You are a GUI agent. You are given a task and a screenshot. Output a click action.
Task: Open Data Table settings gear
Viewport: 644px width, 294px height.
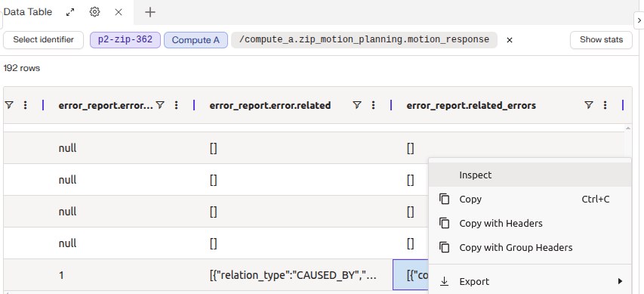pos(95,12)
